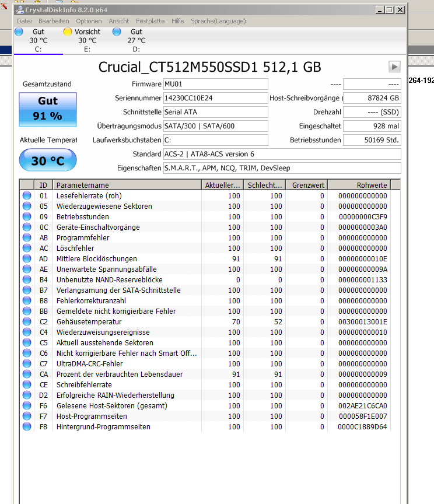Click the Betriebsstunden value 50169 Std.
Screen dimensions: 434x504
point(372,140)
